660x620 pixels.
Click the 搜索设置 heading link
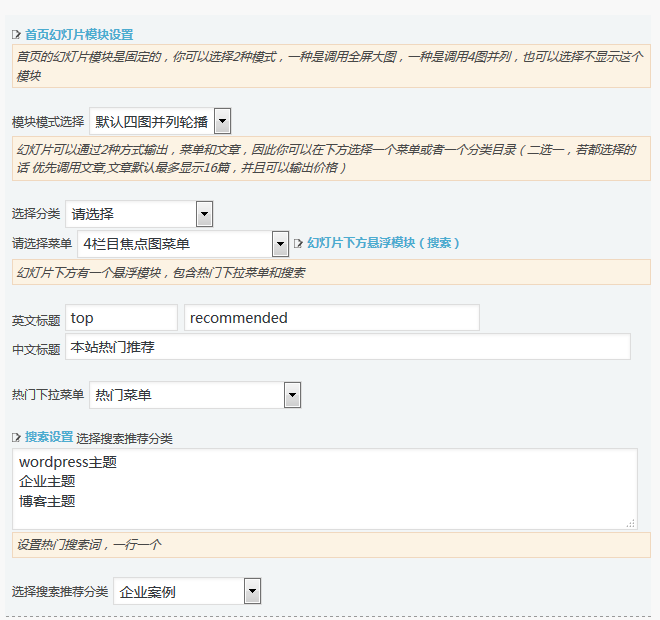click(x=49, y=438)
